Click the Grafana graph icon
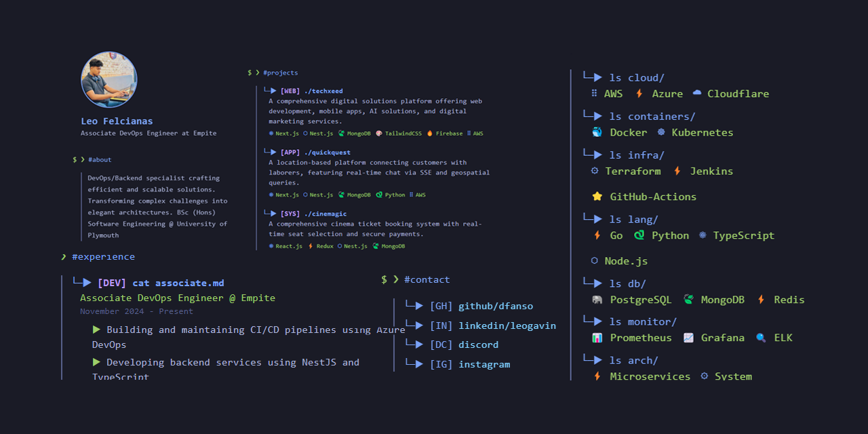Viewport: 868px width, 434px height. pyautogui.click(x=688, y=338)
